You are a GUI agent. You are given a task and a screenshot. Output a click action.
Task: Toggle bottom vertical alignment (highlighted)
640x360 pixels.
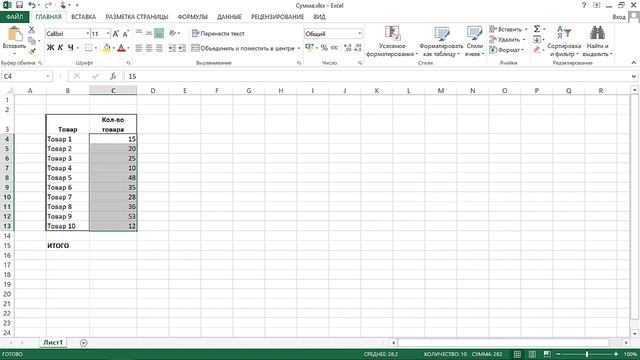click(159, 33)
